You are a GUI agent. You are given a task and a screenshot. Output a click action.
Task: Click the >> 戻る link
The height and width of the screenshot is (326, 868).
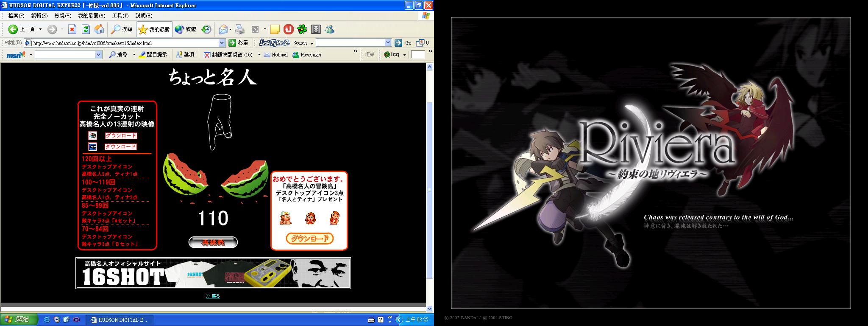click(213, 296)
